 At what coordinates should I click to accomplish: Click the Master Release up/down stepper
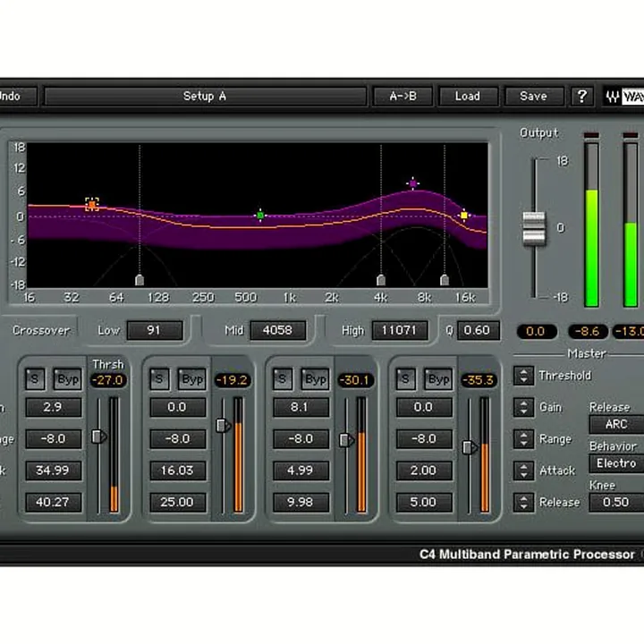click(x=523, y=502)
